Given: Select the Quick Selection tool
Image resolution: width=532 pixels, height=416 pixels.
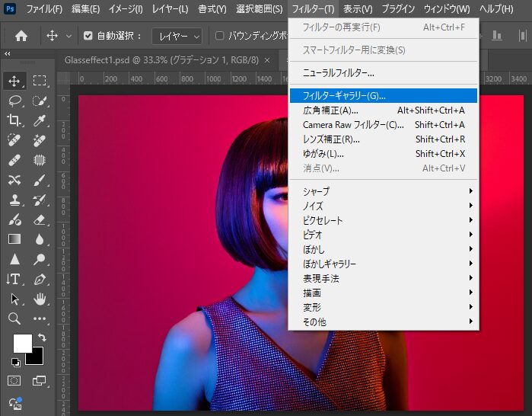Looking at the screenshot, I should pos(40,101).
